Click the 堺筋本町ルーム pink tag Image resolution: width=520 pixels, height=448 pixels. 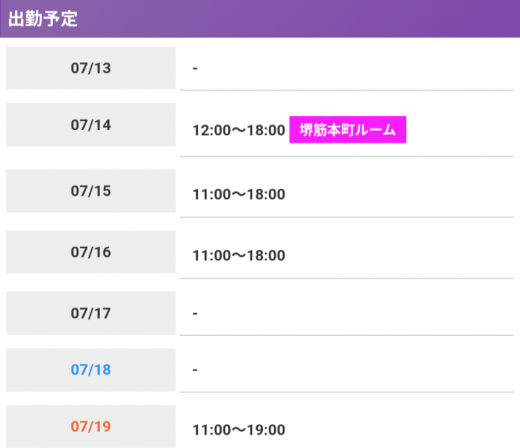point(348,130)
